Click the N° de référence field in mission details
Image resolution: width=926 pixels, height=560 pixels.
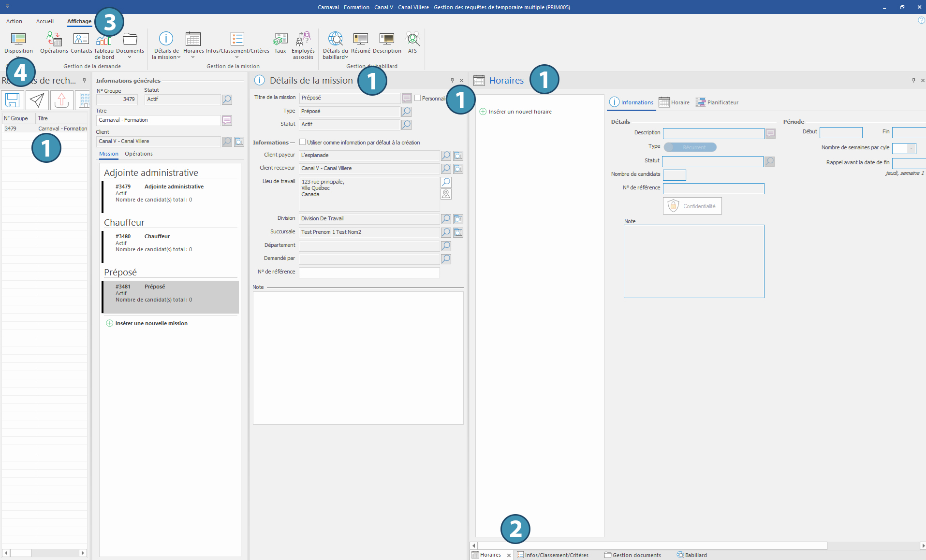tap(369, 273)
